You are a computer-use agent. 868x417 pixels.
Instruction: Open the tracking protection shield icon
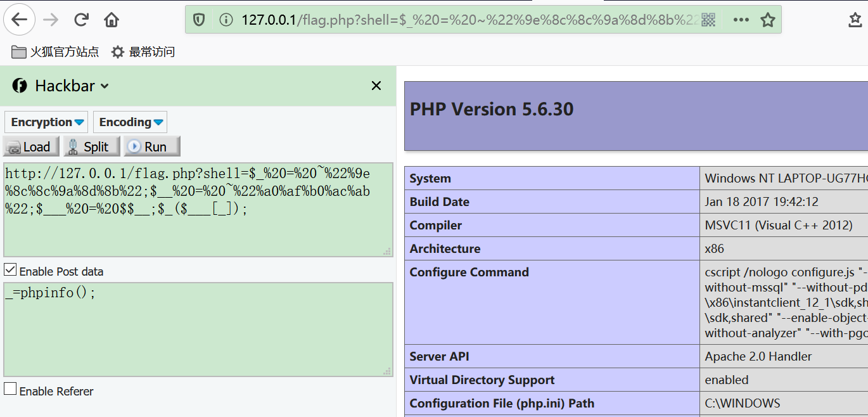coord(199,20)
